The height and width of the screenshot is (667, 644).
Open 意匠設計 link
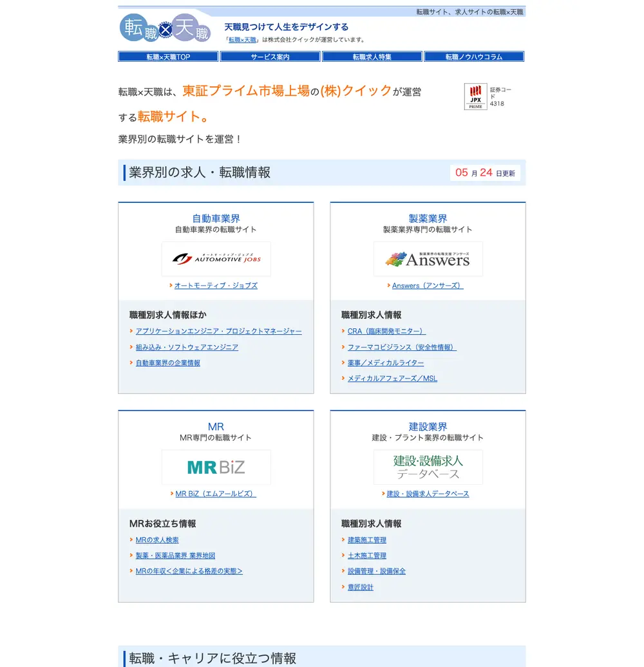click(x=360, y=587)
